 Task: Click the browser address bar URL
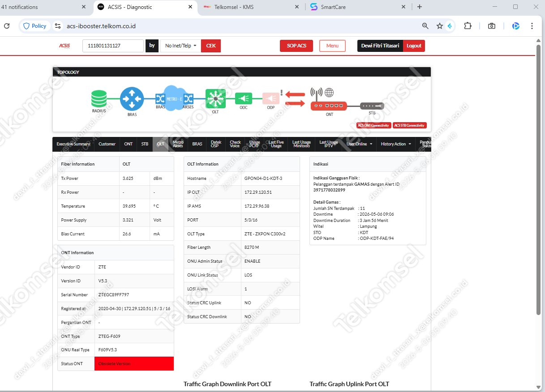click(x=101, y=26)
